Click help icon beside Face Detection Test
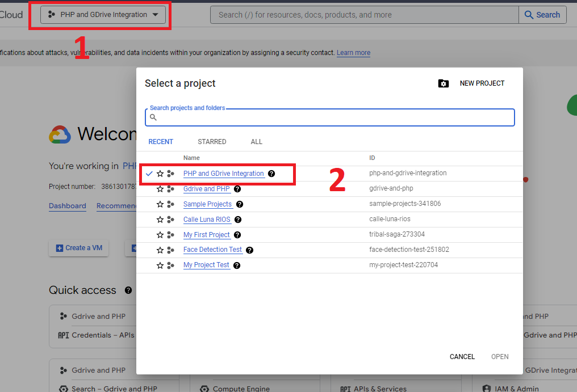This screenshot has width=577, height=392. [x=249, y=250]
